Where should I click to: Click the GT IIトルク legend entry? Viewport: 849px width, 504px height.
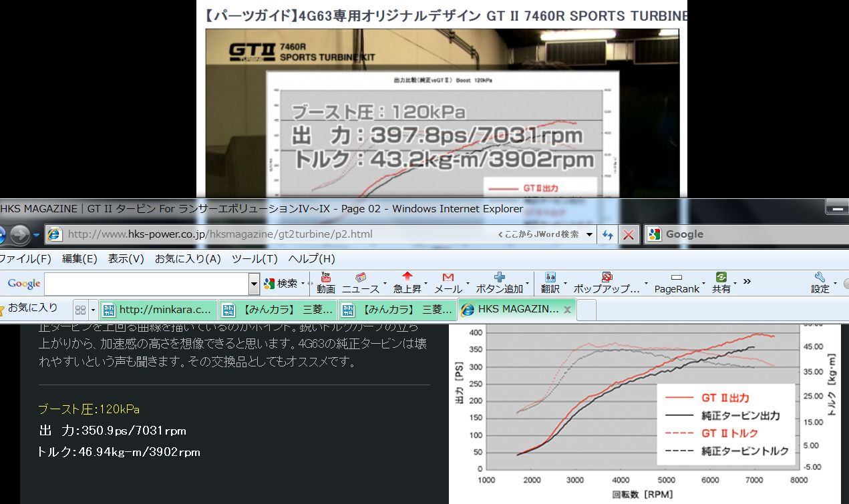[712, 433]
